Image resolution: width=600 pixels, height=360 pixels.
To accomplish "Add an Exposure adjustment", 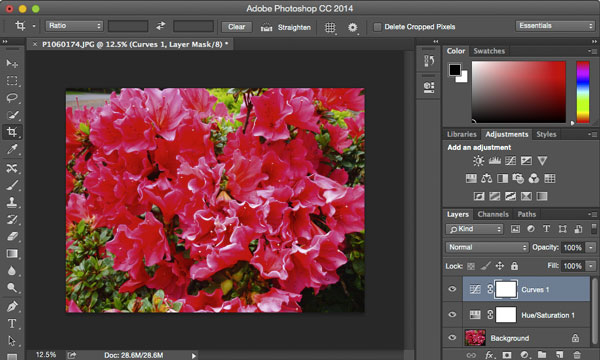I will click(x=526, y=161).
